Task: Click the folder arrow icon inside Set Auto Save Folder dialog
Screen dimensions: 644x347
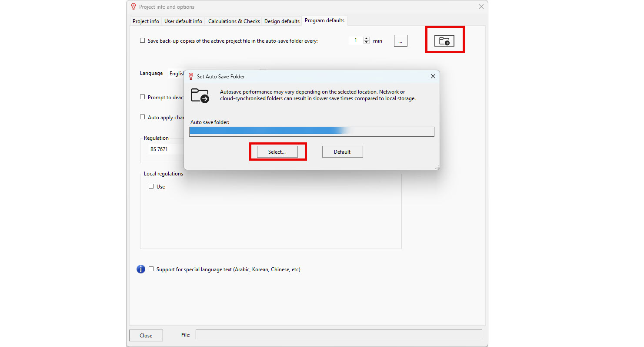Action: click(x=200, y=95)
